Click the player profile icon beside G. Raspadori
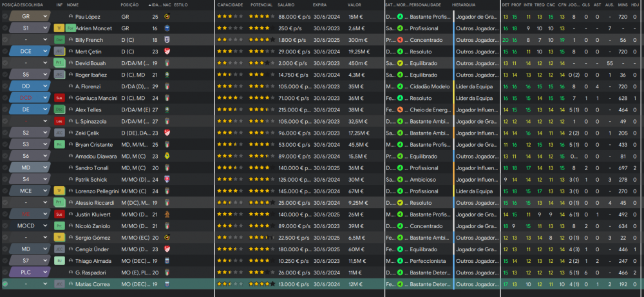 coord(71,273)
